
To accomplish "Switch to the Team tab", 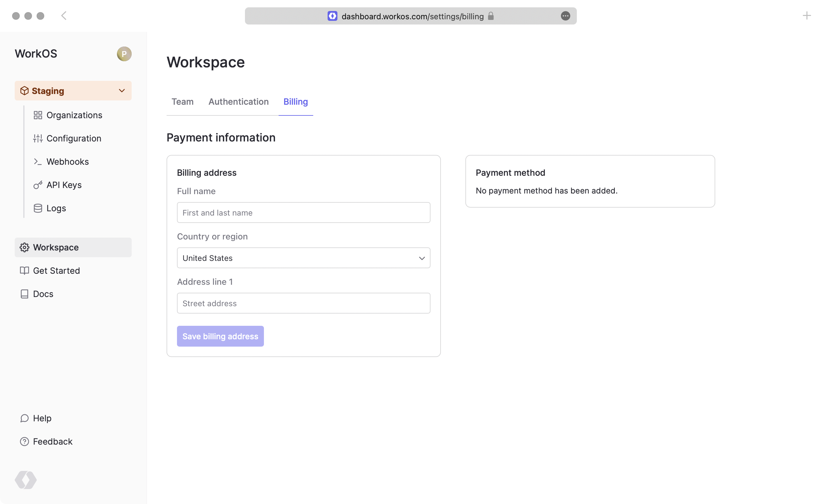I will 182,102.
